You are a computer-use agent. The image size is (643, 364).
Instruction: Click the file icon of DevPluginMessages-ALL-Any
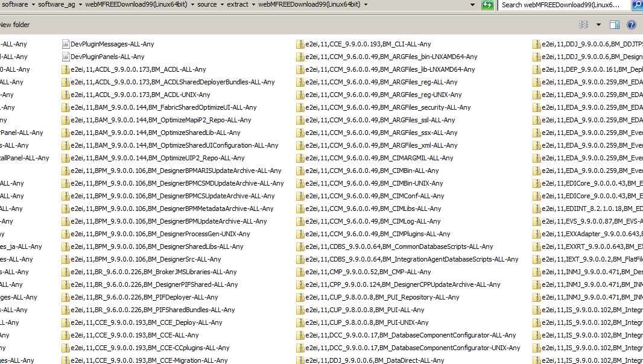[x=65, y=44]
